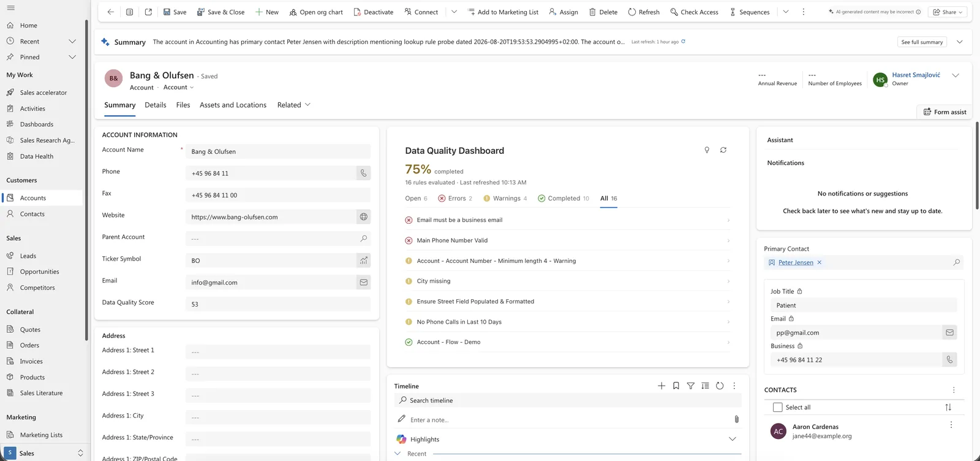
Task: Filter rules by Warnings tab
Action: pyautogui.click(x=505, y=198)
